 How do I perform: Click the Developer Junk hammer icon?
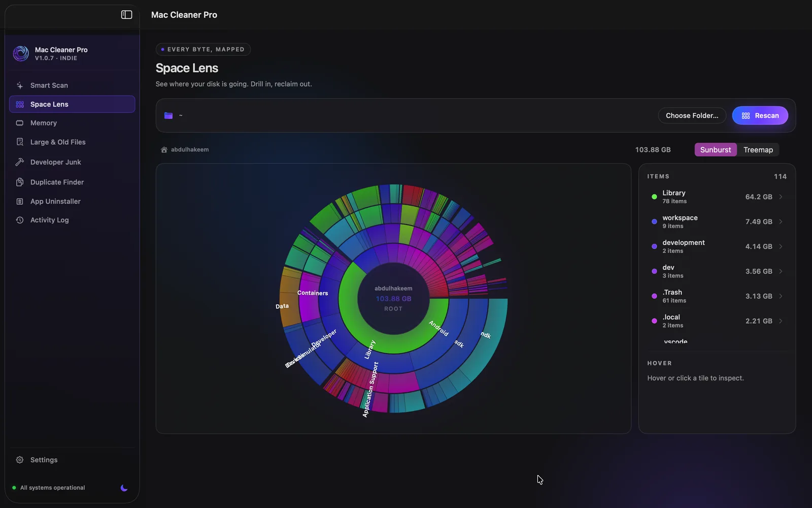coord(20,162)
